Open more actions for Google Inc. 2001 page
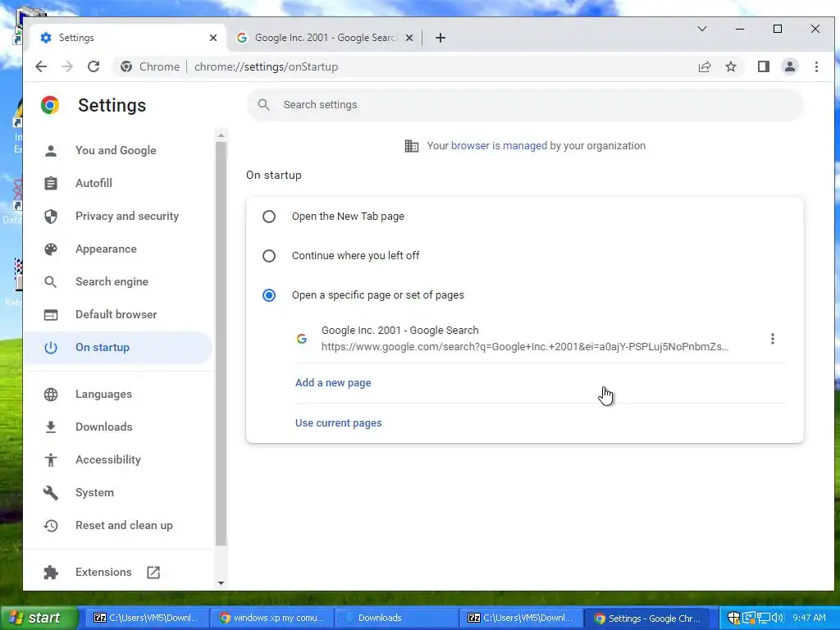The image size is (840, 630). click(773, 339)
